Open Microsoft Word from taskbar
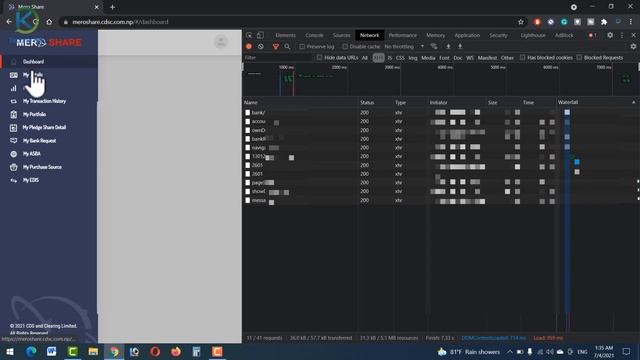The width and height of the screenshot is (640, 360). tap(51, 351)
